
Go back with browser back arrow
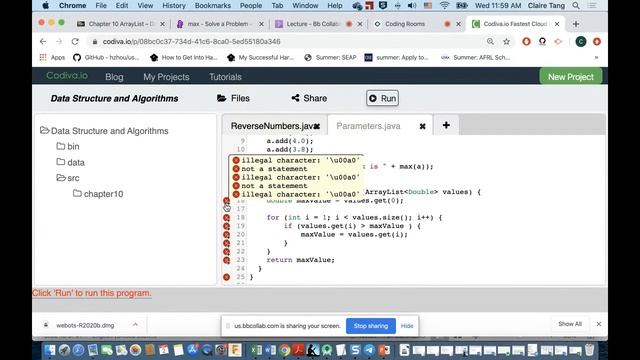click(43, 42)
